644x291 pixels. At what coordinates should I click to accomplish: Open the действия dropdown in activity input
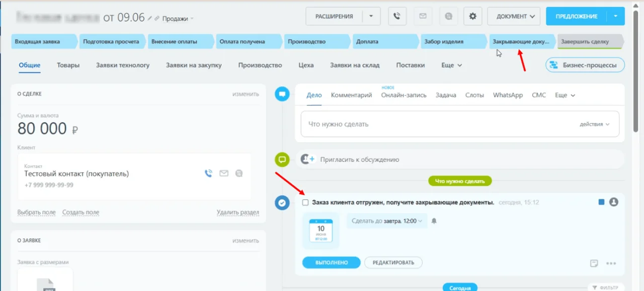595,124
